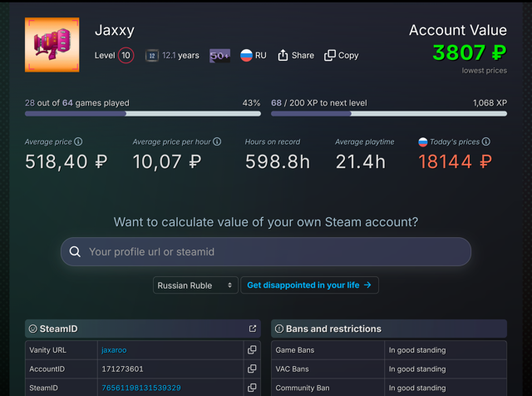Image resolution: width=532 pixels, height=396 pixels.
Task: Click the Game Bans In good standing cell
Action: tap(446, 350)
